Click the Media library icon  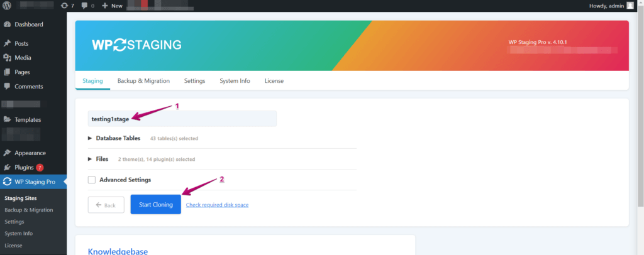(x=7, y=58)
